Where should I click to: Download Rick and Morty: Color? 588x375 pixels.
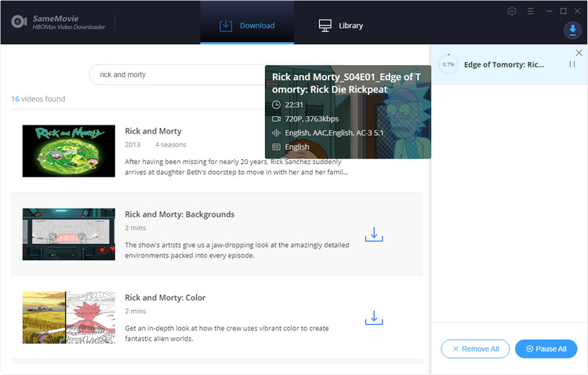pos(374,318)
